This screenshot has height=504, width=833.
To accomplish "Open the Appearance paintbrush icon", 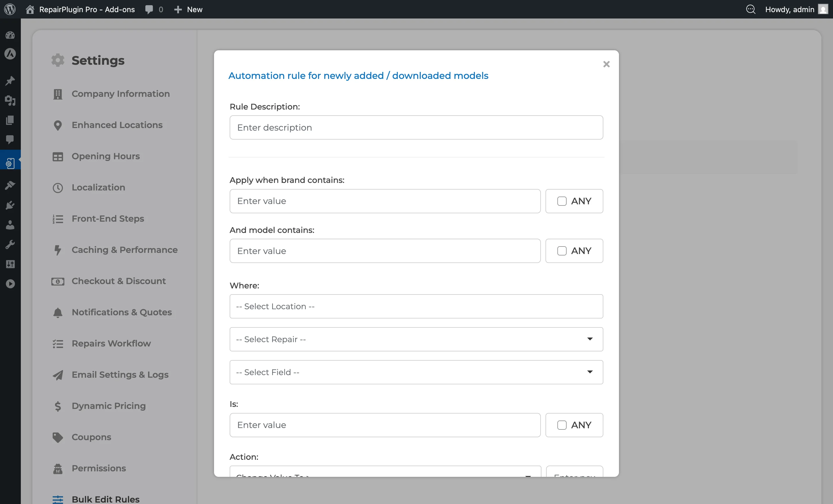I will (10, 185).
